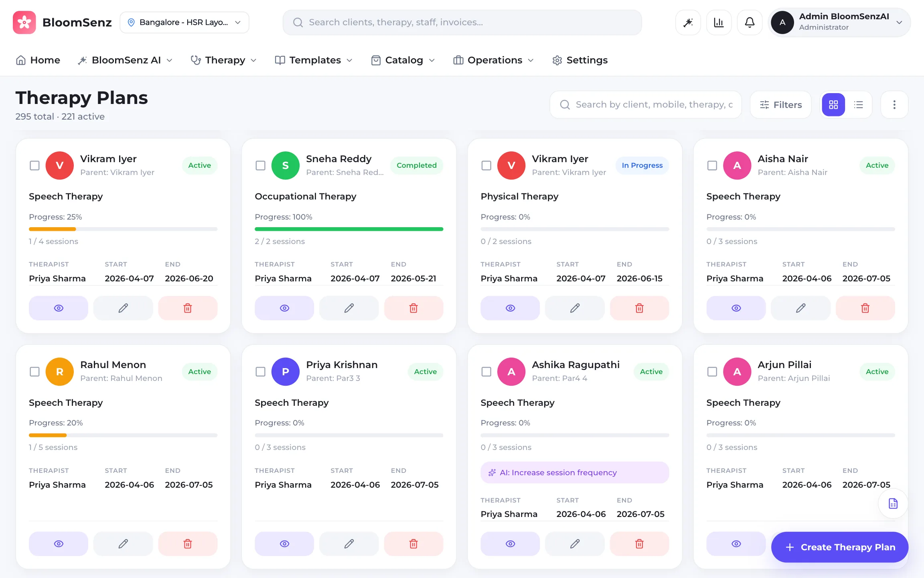This screenshot has width=924, height=578.
Task: Expand the Catalog navigation menu
Action: tap(403, 60)
